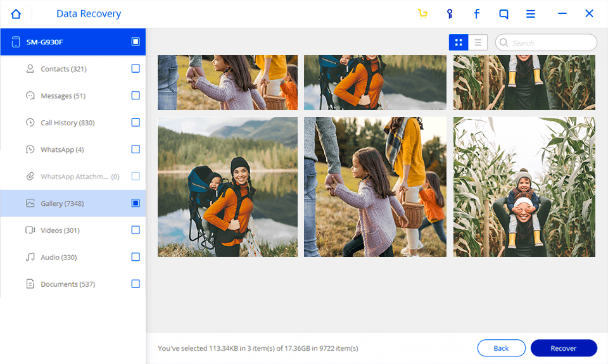608x364 pixels.
Task: Uncheck the Gallery (7348) checkbox
Action: tap(136, 203)
